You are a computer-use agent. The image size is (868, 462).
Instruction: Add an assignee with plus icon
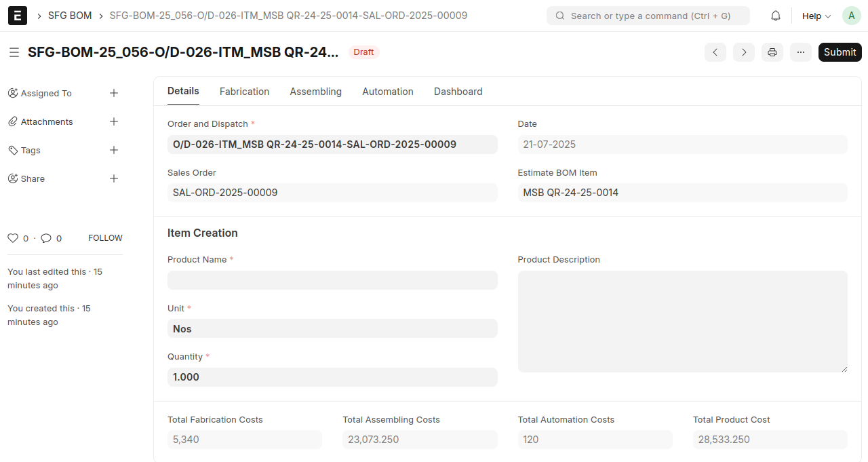coord(114,93)
